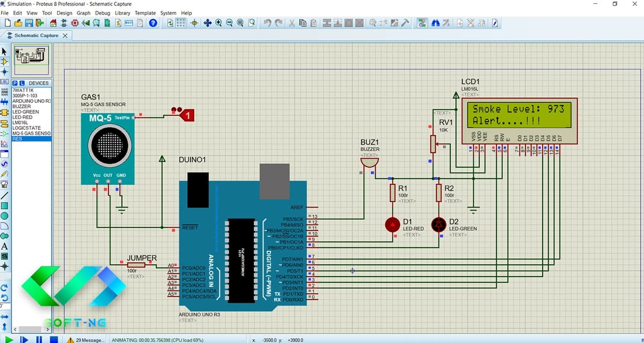Select the highlighted RES device
The image size is (644, 343).
pos(31,138)
